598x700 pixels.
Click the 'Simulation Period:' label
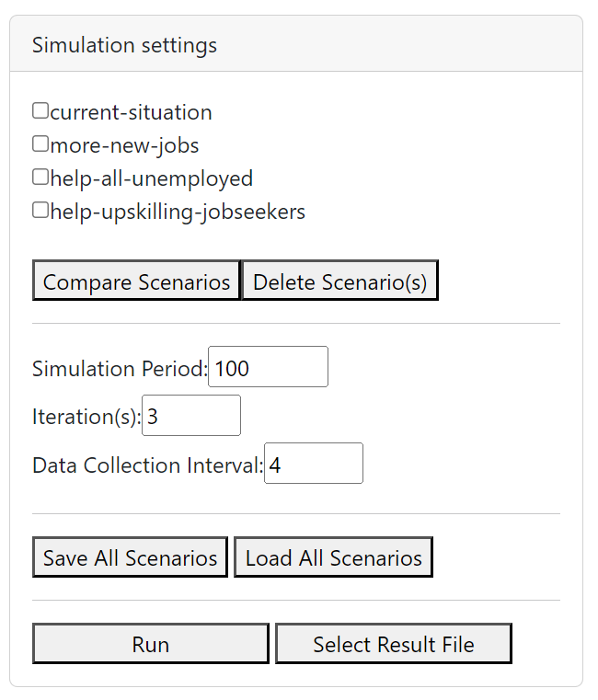(120, 369)
